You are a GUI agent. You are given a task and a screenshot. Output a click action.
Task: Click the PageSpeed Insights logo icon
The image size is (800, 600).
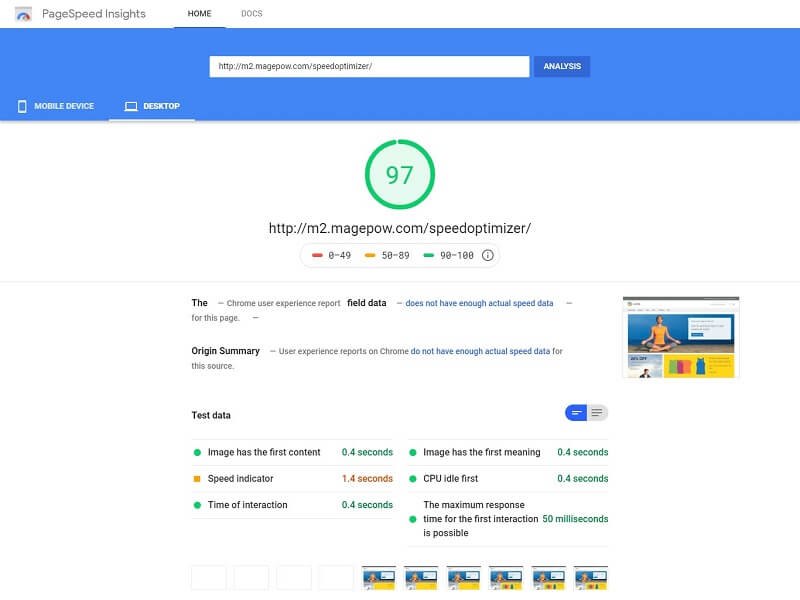tap(22, 14)
